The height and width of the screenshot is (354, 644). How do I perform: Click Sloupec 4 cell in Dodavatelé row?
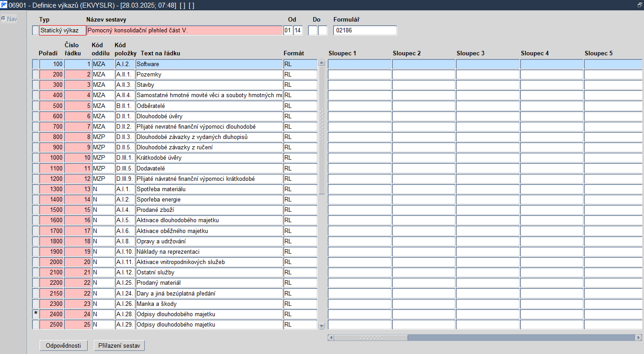[552, 168]
